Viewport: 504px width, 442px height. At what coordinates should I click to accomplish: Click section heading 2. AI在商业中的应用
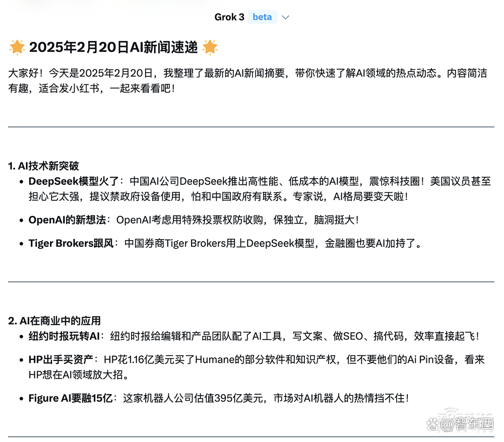coord(54,321)
